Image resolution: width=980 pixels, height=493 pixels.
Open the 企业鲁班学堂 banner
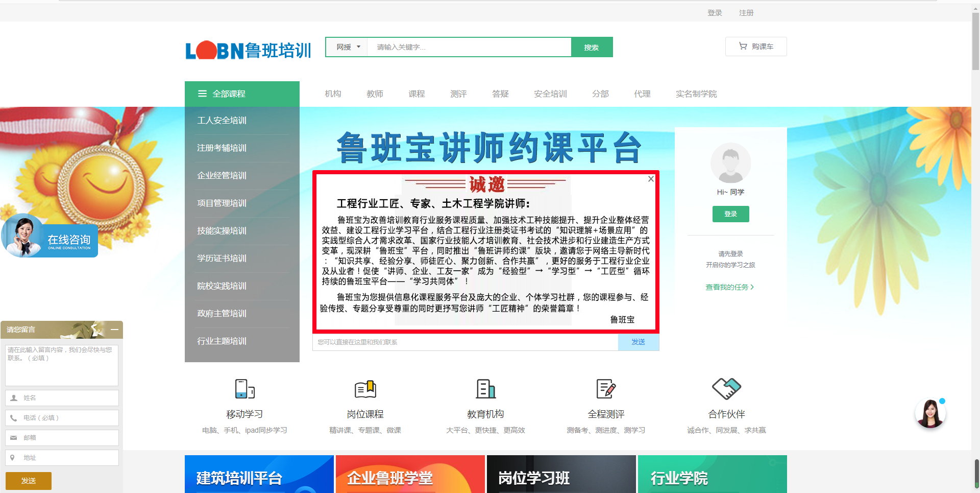pos(410,474)
